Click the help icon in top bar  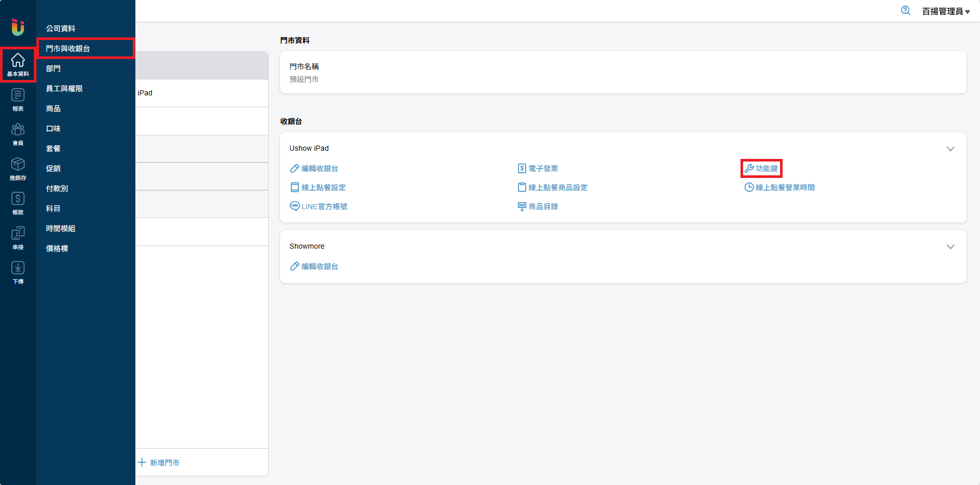click(x=906, y=11)
